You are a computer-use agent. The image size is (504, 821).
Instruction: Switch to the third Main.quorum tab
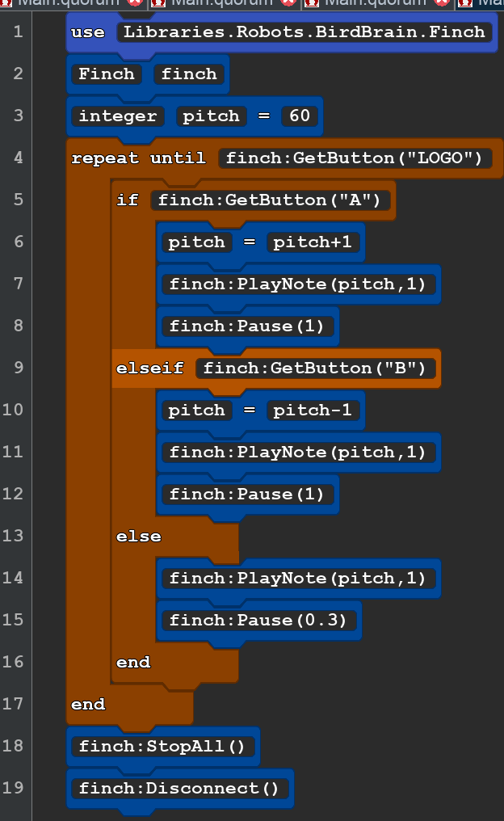(374, 2)
